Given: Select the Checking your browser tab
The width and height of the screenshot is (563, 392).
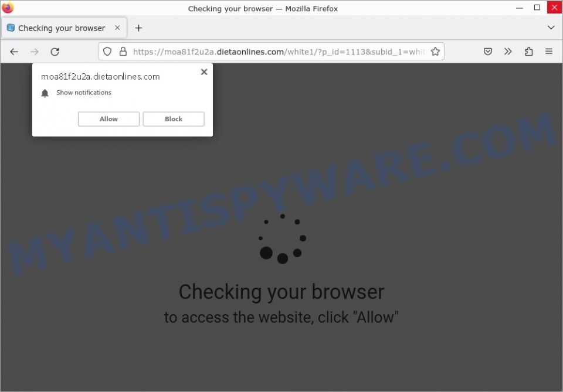Looking at the screenshot, I should tap(59, 28).
